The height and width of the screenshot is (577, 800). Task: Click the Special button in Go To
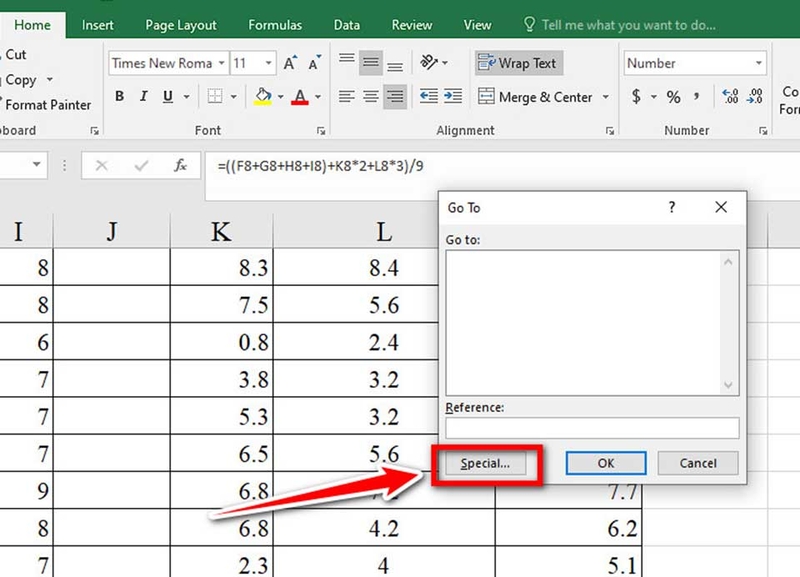(484, 463)
